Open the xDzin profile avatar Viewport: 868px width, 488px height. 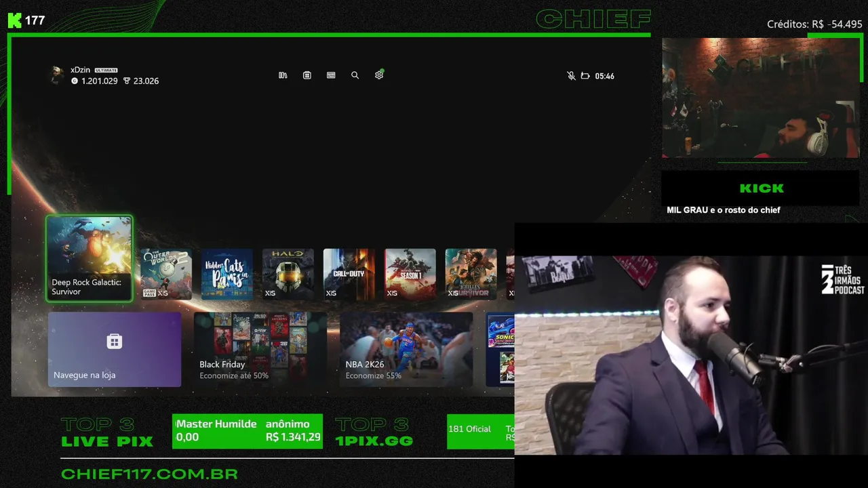pos(57,75)
